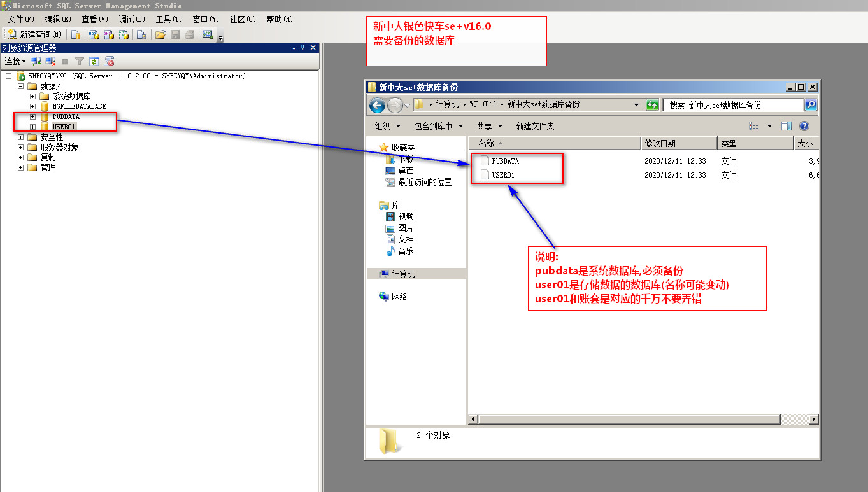Open the 组织 dropdown menu
868x492 pixels.
(388, 126)
